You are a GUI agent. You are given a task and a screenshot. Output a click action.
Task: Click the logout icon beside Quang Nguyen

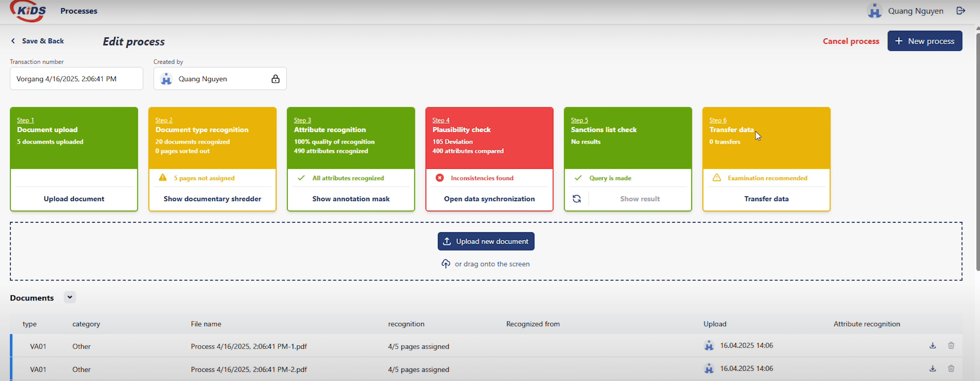(x=961, y=11)
